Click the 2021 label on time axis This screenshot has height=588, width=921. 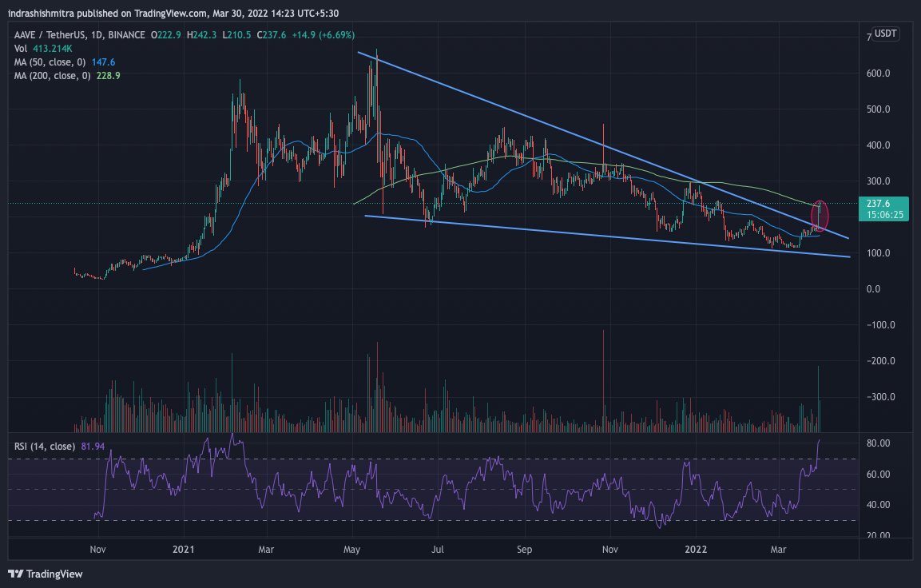pyautogui.click(x=184, y=549)
